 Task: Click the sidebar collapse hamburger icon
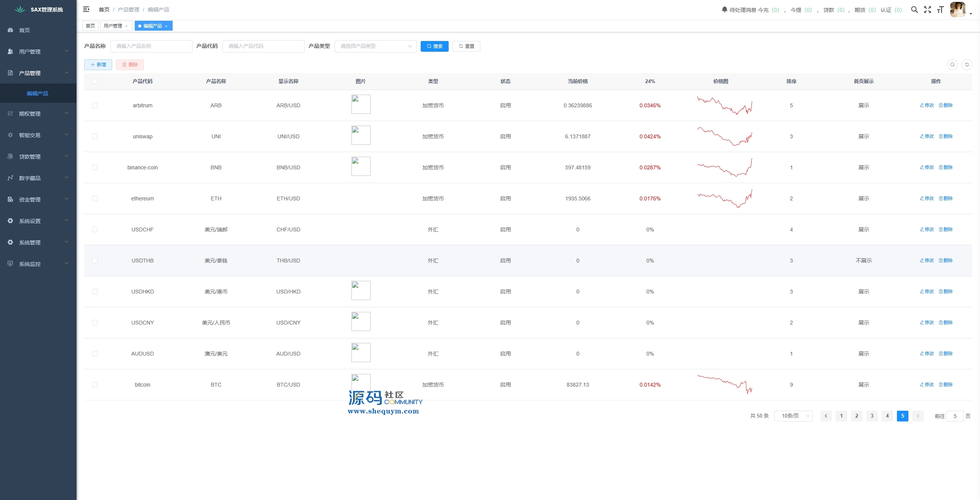86,10
